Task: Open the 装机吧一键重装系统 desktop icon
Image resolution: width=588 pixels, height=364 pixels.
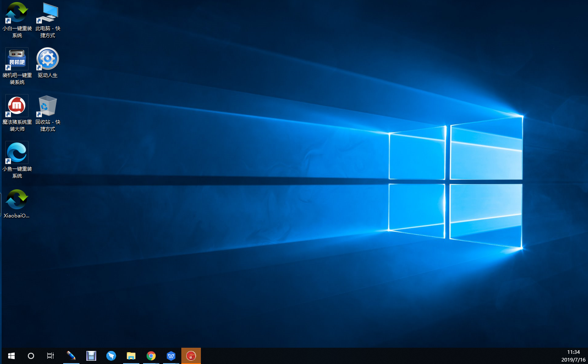Action: coord(17,59)
